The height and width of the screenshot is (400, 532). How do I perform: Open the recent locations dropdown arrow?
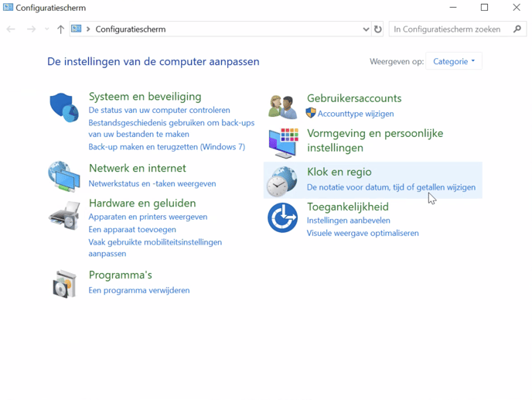[x=46, y=29]
